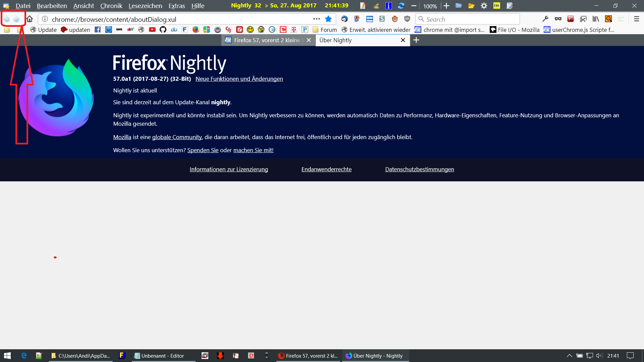Click the screenshot scissors icon
Screen dimensions: 644x362
pos(583,19)
